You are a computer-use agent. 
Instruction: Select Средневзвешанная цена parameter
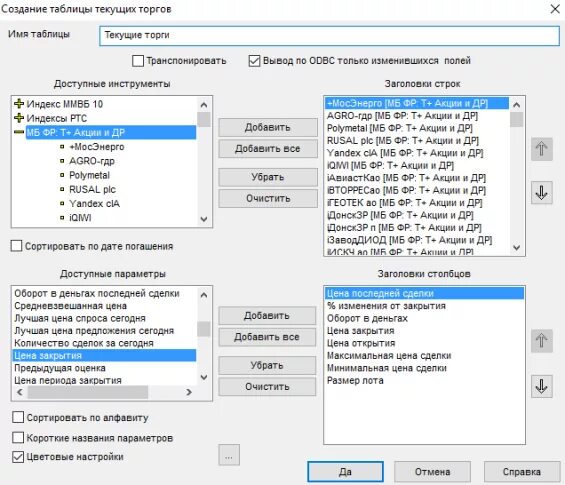(x=104, y=306)
